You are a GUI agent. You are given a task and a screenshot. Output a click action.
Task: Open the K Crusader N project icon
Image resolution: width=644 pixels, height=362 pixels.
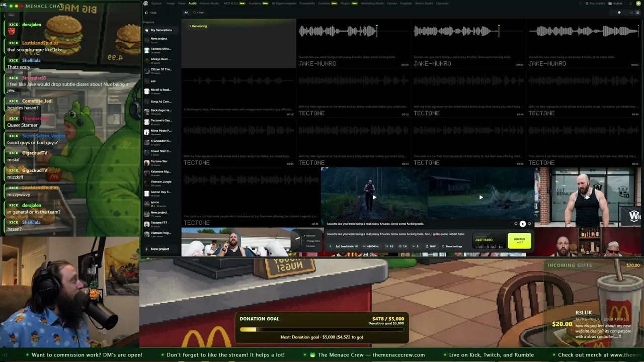pos(147,142)
